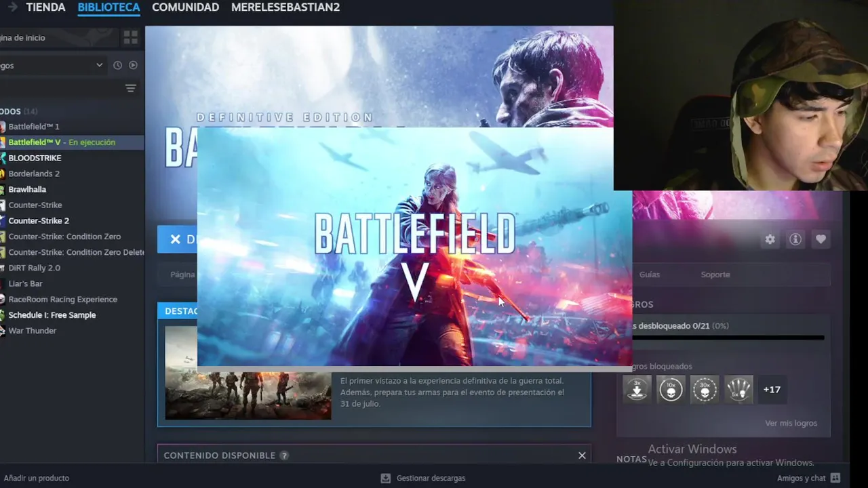Select Battlefield V – En ejecución row

72,142
